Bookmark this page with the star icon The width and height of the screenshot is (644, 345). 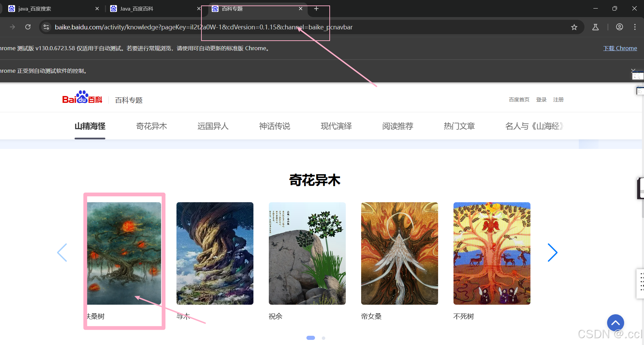pos(574,27)
